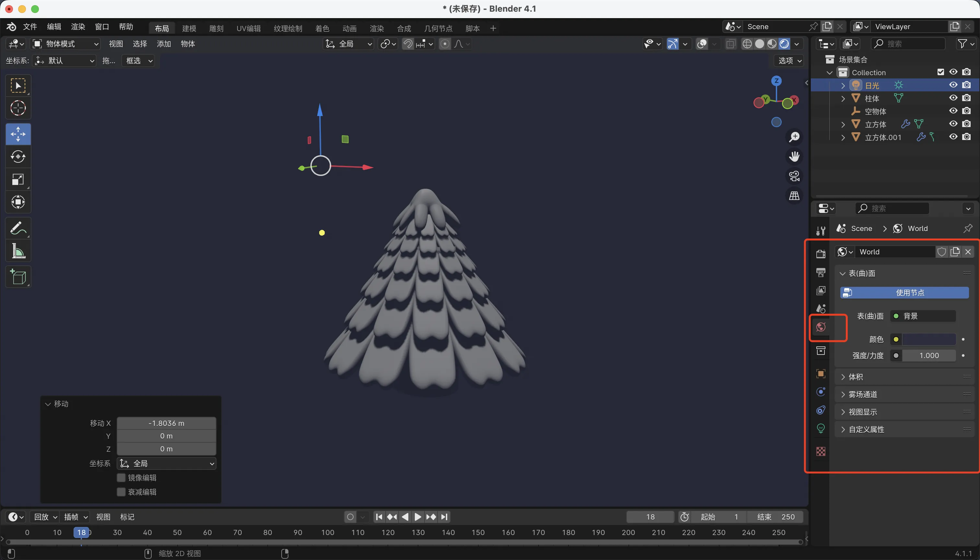Select the Rotate tool in the toolbar
This screenshot has width=980, height=560.
click(18, 157)
